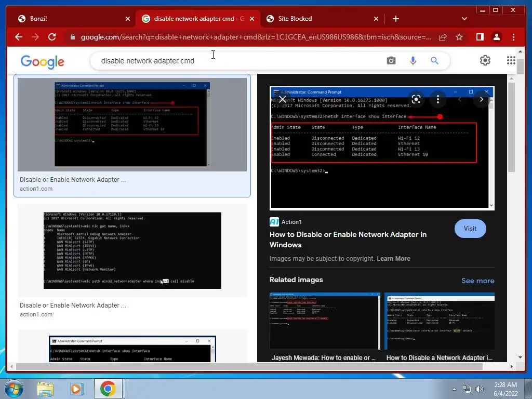Screen dimensions: 532x399
Task: Click the horizontal scrollbar at page bottom
Action: 249,366
